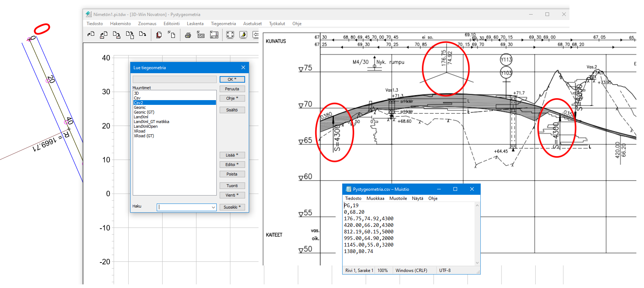
Task: Choose Geonic from the converter list
Action: click(x=140, y=107)
